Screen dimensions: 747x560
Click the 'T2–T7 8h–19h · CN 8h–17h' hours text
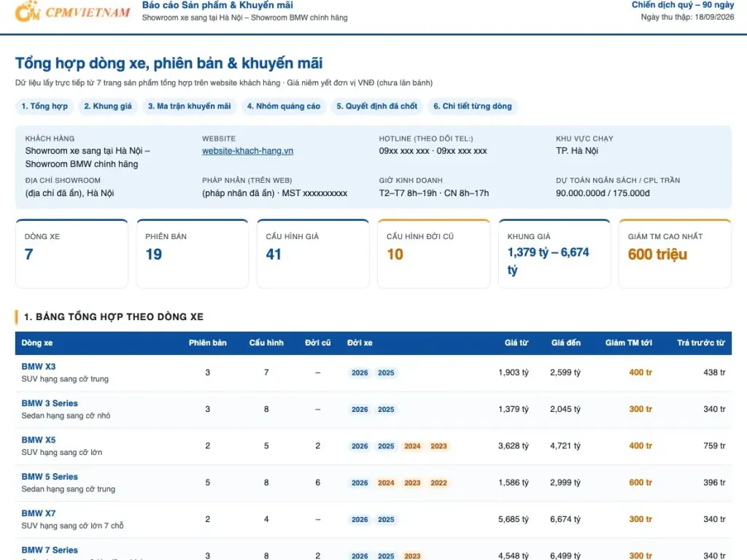click(434, 193)
